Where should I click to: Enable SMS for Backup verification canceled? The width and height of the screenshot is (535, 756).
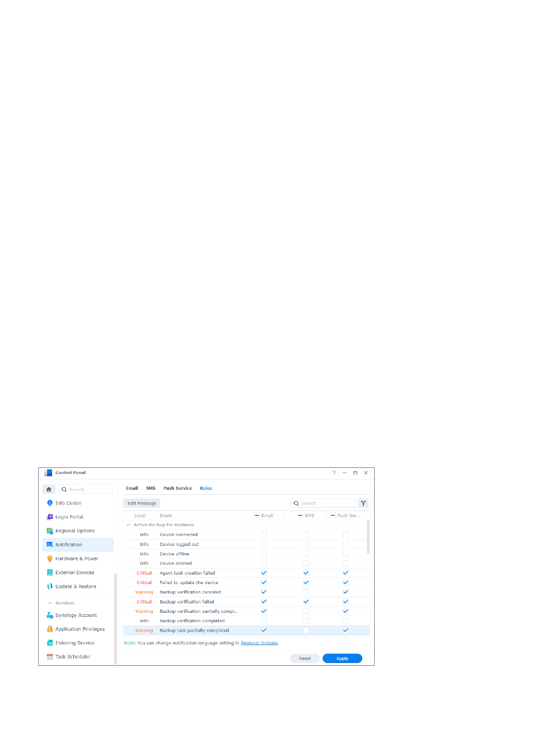tap(306, 592)
